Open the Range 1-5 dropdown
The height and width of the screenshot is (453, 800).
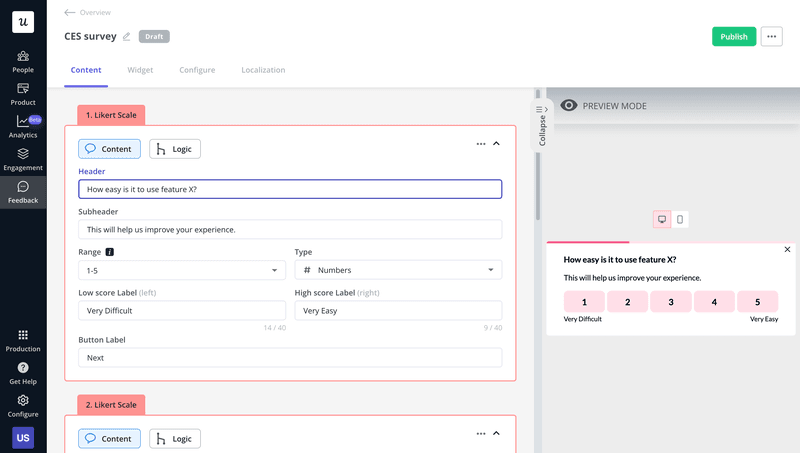tap(182, 270)
